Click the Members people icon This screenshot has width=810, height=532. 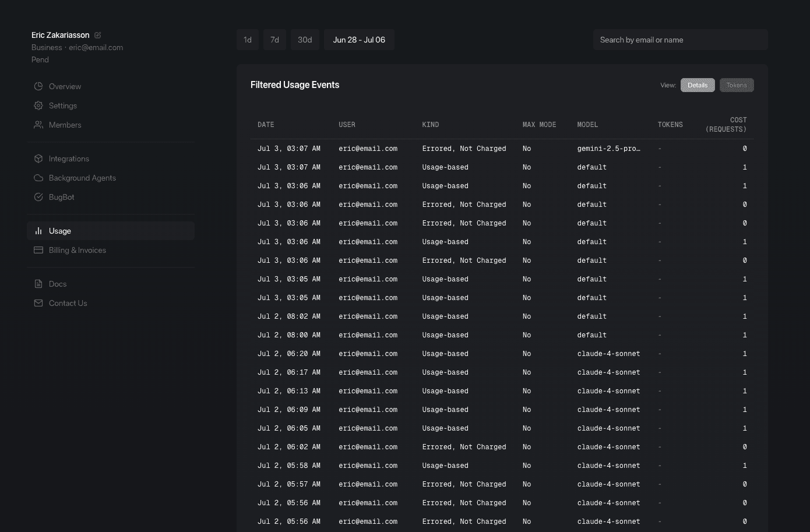38,125
